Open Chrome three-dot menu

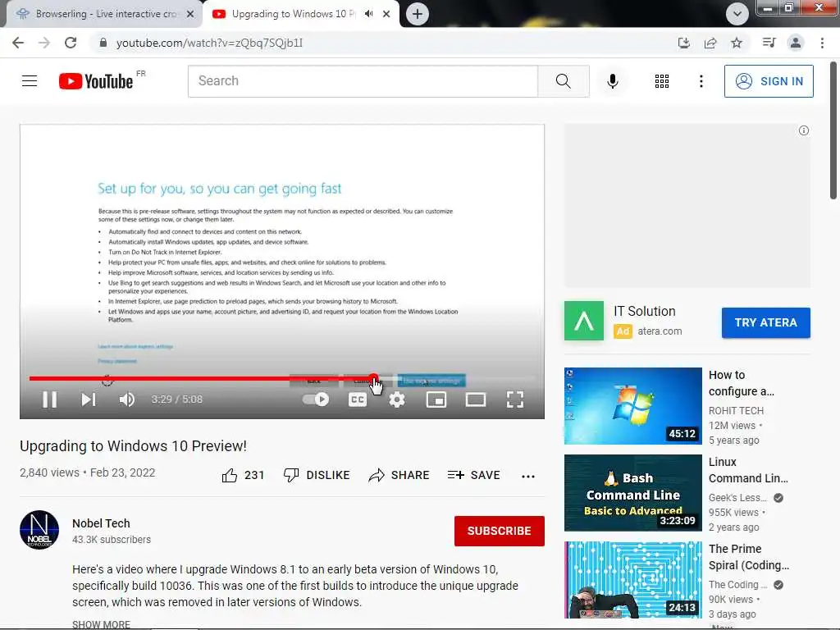tap(822, 43)
